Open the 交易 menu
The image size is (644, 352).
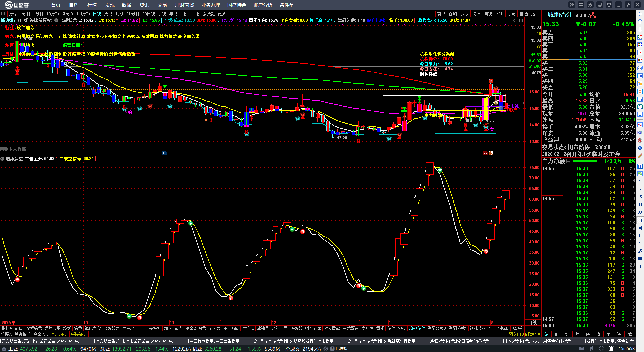tap(162, 5)
